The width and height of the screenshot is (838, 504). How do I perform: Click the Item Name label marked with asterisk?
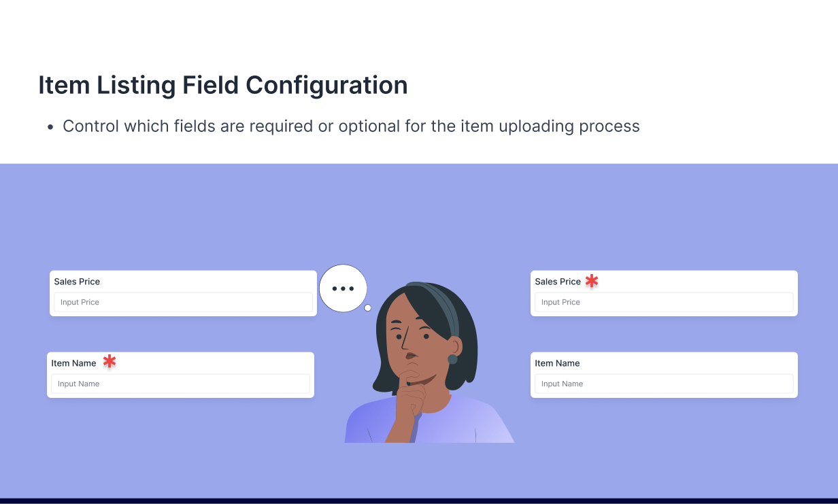[73, 363]
